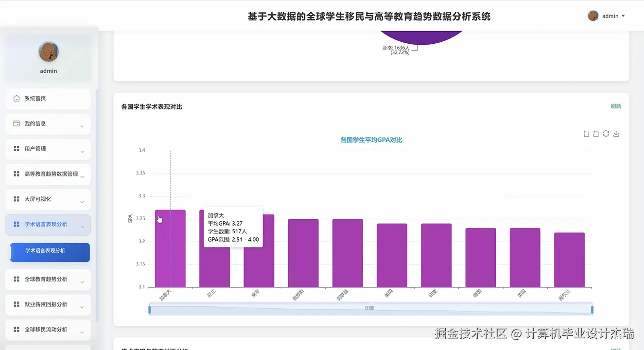
Task: Expand 用户管理 using its chevron
Action: coord(82,152)
